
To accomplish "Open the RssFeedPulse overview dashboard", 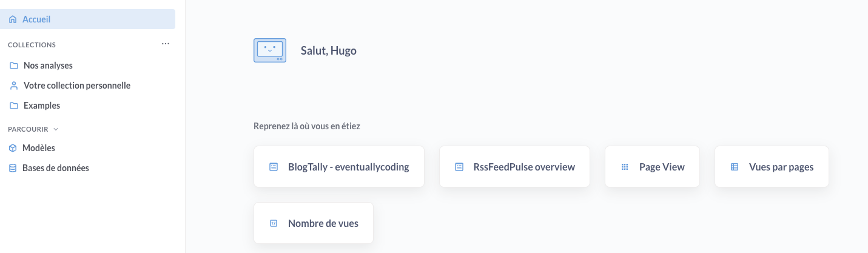I will (524, 167).
